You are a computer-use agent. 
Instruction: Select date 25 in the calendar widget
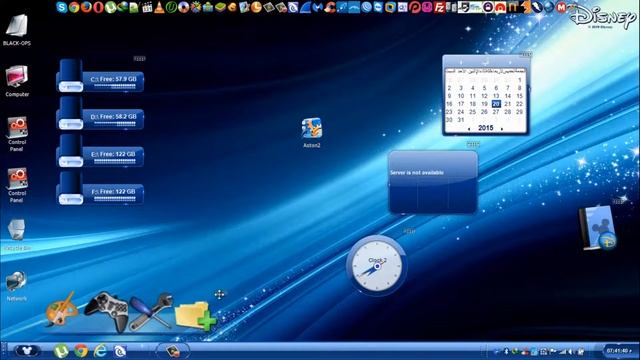click(x=473, y=111)
